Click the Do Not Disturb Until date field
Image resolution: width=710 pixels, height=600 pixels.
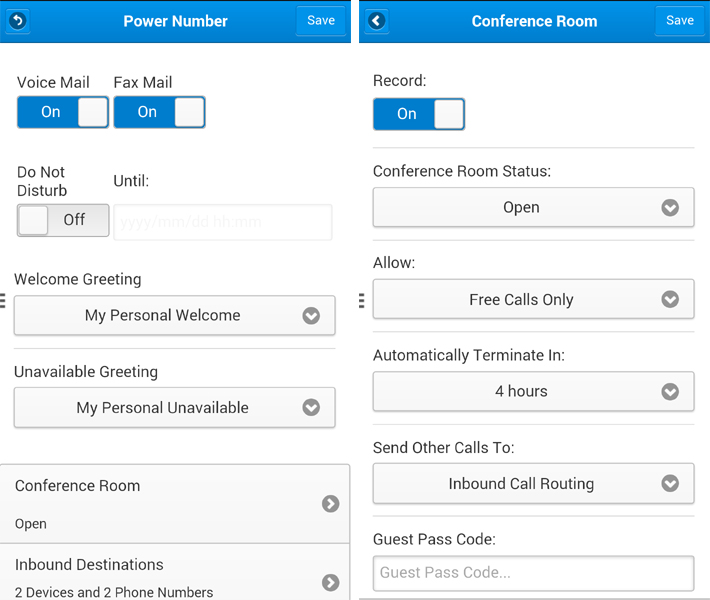coord(223,222)
